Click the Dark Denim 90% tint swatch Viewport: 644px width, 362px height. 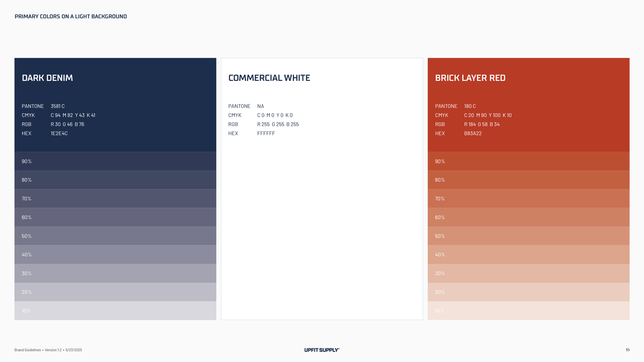pyautogui.click(x=115, y=161)
